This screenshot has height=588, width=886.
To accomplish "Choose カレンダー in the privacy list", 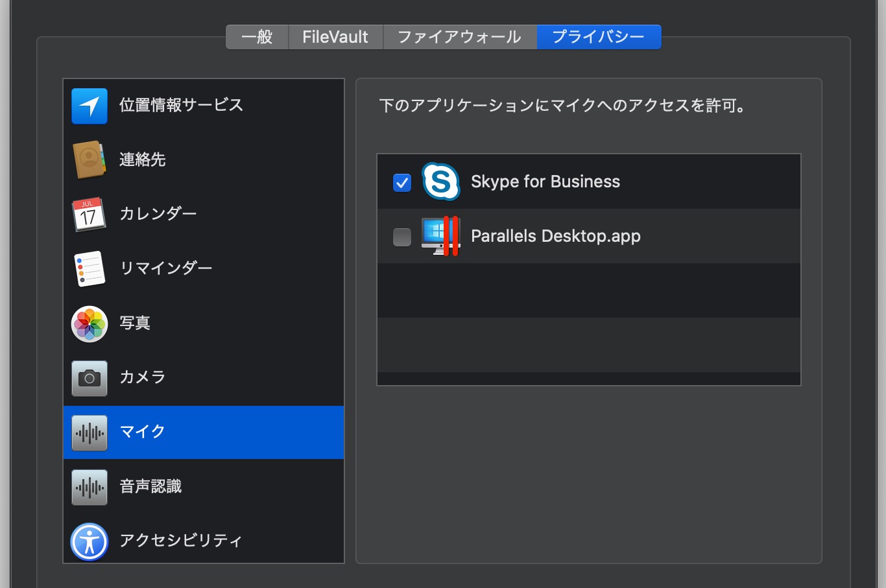I will (x=204, y=214).
